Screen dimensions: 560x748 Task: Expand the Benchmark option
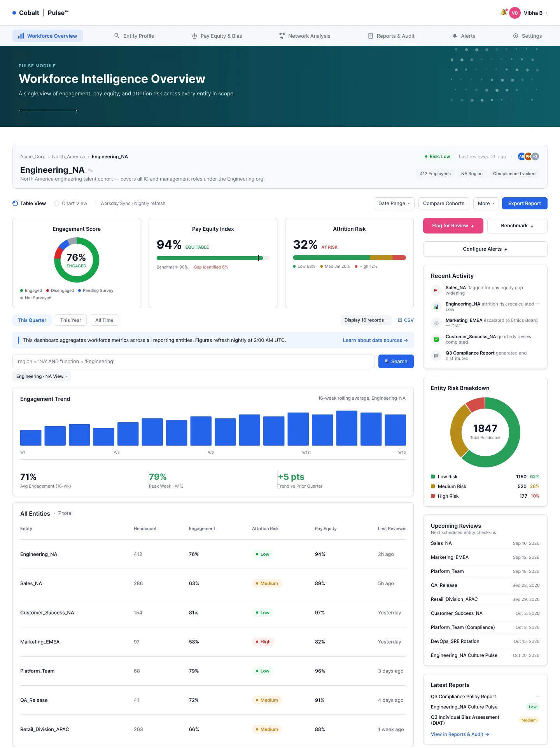click(517, 226)
